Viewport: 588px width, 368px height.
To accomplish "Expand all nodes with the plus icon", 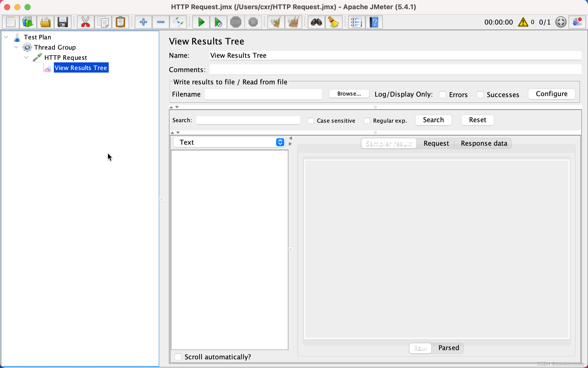I will [143, 22].
